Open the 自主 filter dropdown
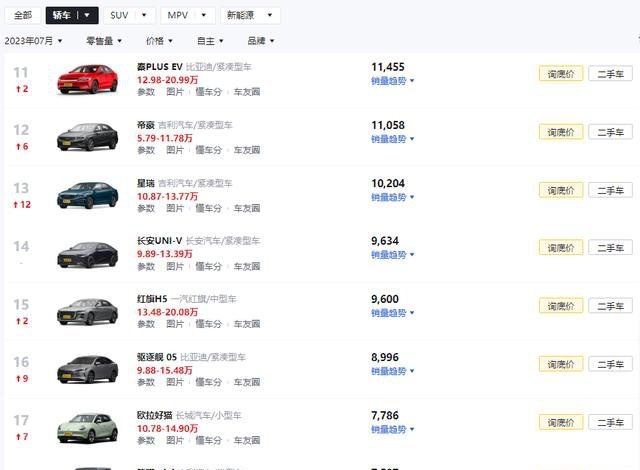The width and height of the screenshot is (640, 470). tap(210, 41)
